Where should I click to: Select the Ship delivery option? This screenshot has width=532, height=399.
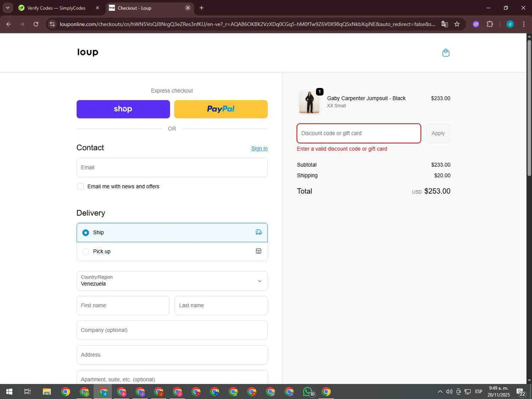point(172,233)
